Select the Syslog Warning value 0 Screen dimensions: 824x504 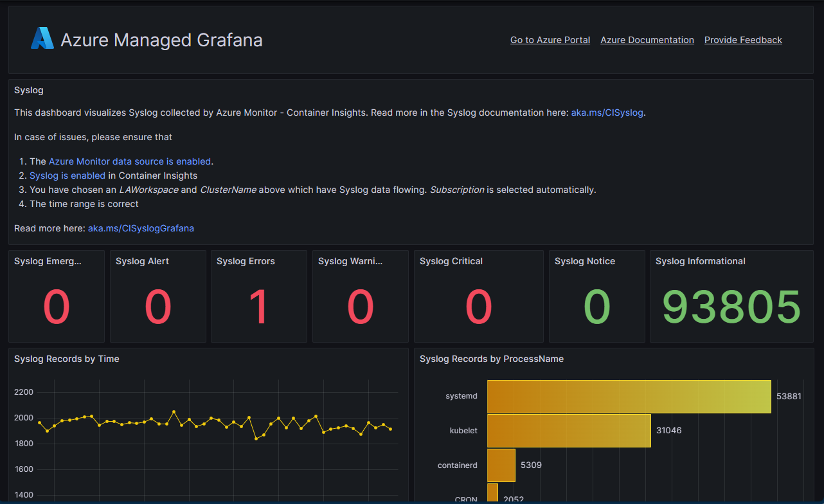(x=361, y=307)
